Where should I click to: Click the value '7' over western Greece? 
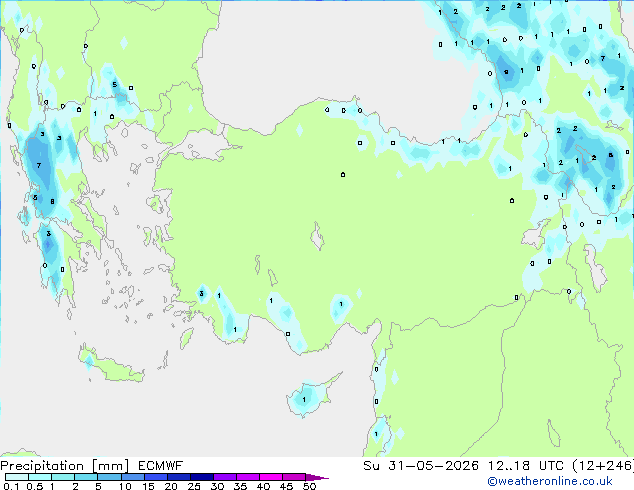tap(39, 165)
